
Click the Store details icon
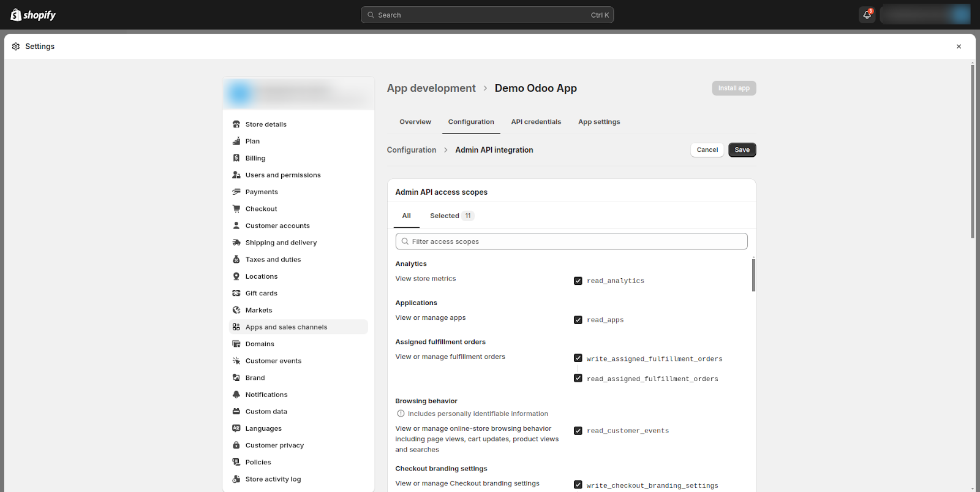[x=236, y=124]
